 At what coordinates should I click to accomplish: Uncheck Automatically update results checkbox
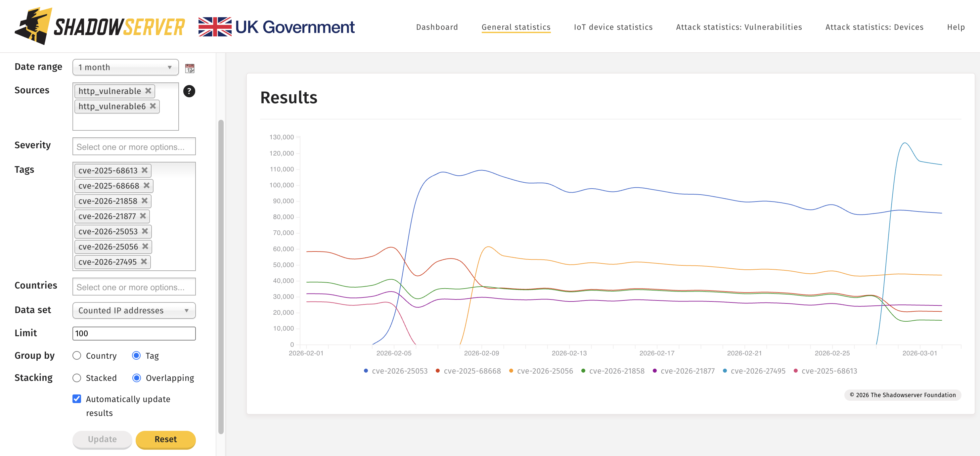pyautogui.click(x=77, y=398)
